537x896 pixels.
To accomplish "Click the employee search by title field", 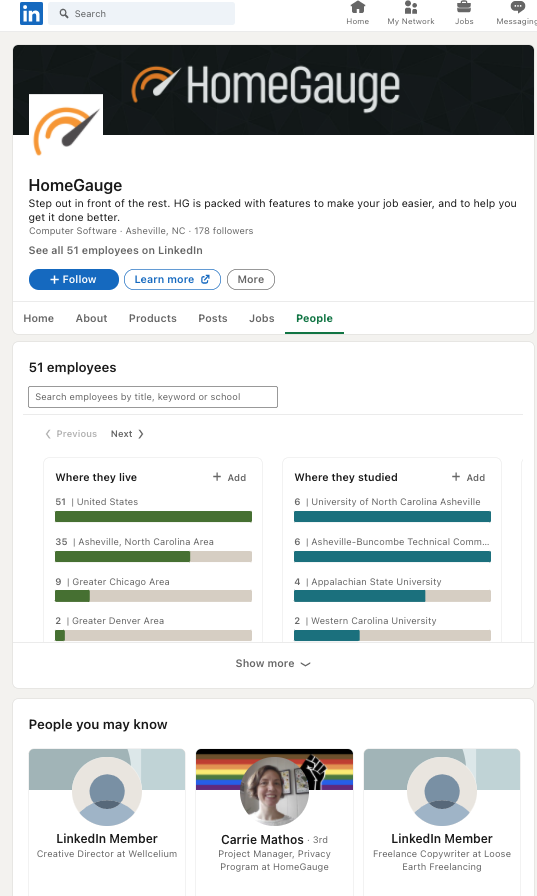I will click(x=153, y=397).
